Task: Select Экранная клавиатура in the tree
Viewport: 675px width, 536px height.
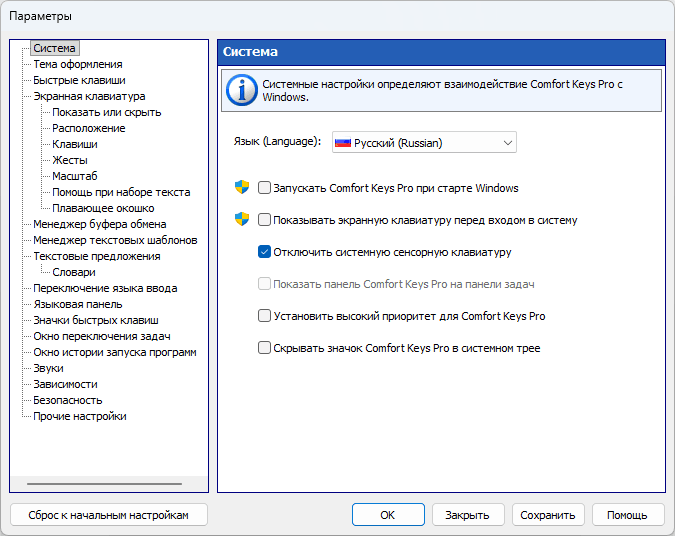Action: pos(90,96)
